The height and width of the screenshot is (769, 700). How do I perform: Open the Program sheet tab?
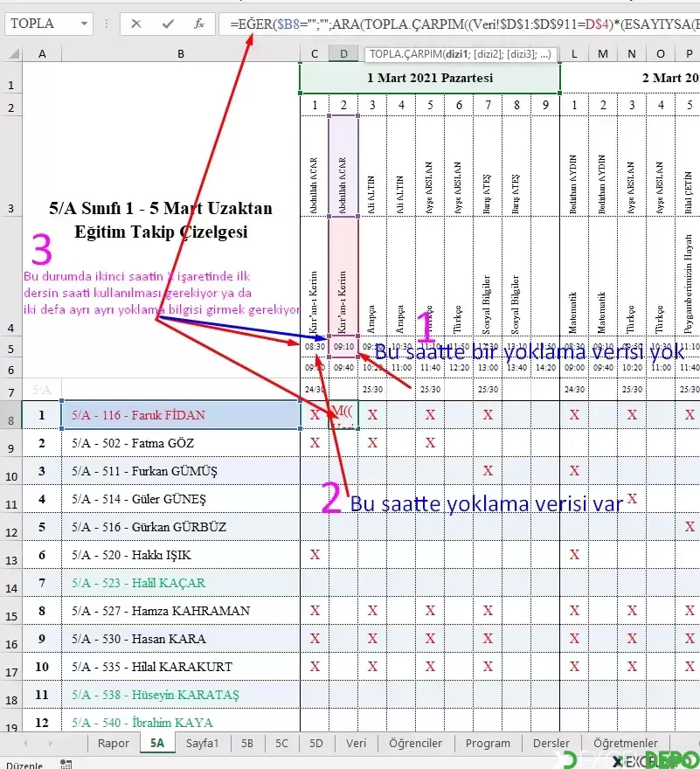tap(488, 743)
